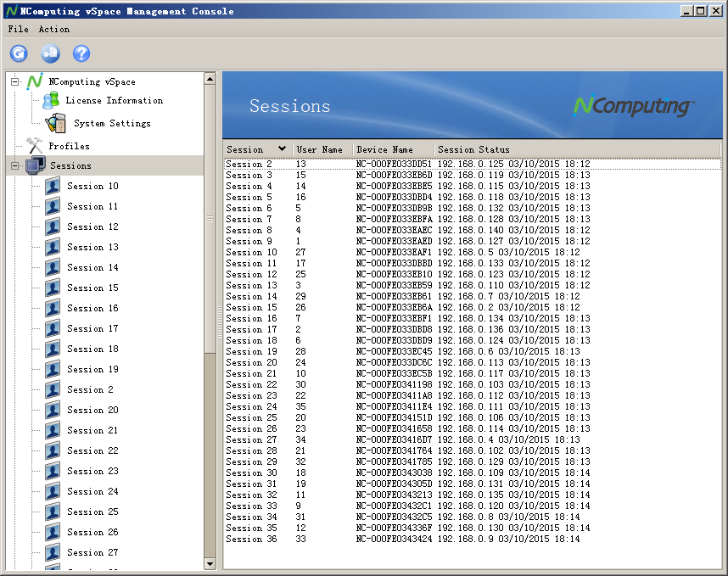Image resolution: width=728 pixels, height=576 pixels.
Task: Open the Action menu
Action: pos(53,29)
